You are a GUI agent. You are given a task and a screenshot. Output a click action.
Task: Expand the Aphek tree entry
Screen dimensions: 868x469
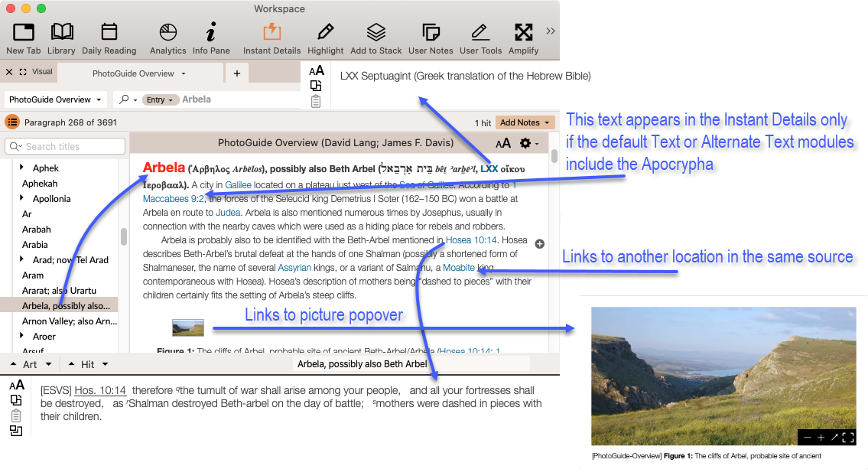coord(22,168)
